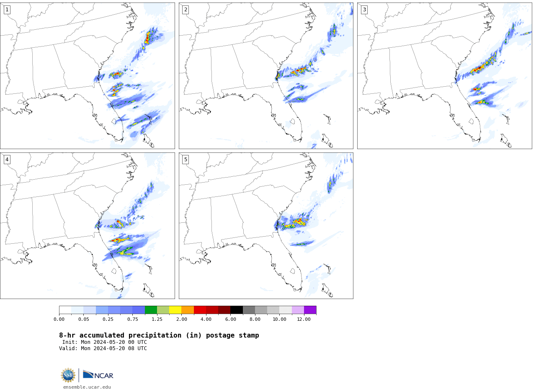Viewport: 536px width, 392px height.
Task: Click the 0.75 colorbar label
Action: coord(133,320)
